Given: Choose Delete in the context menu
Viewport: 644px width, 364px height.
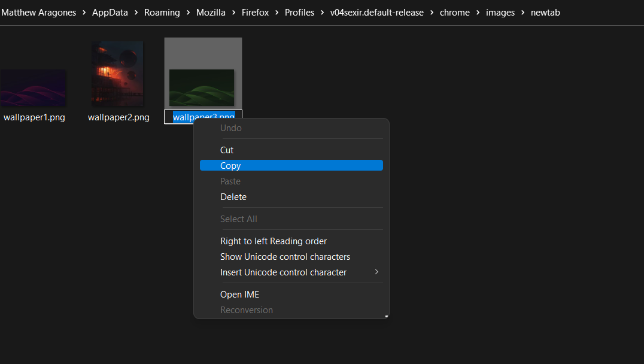Looking at the screenshot, I should pos(233,196).
